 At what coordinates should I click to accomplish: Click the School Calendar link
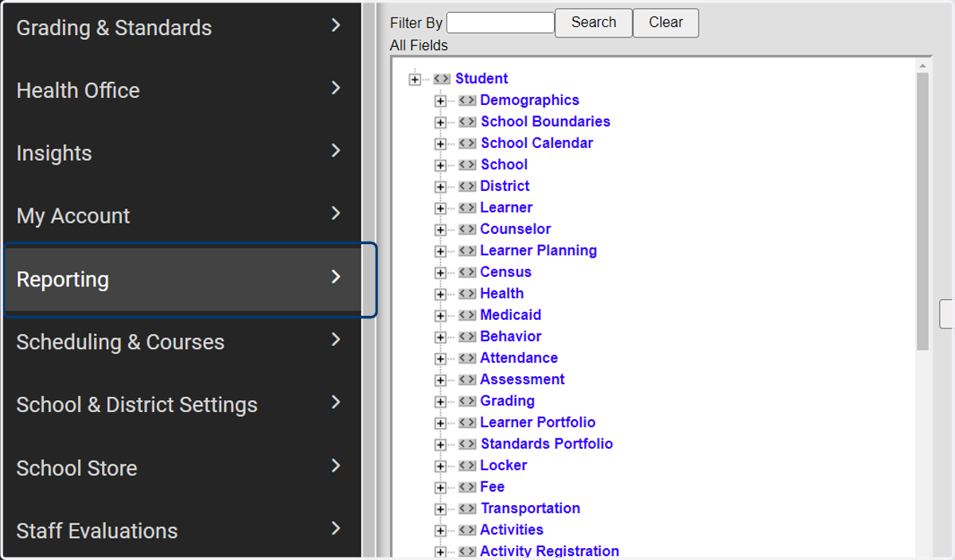[536, 143]
